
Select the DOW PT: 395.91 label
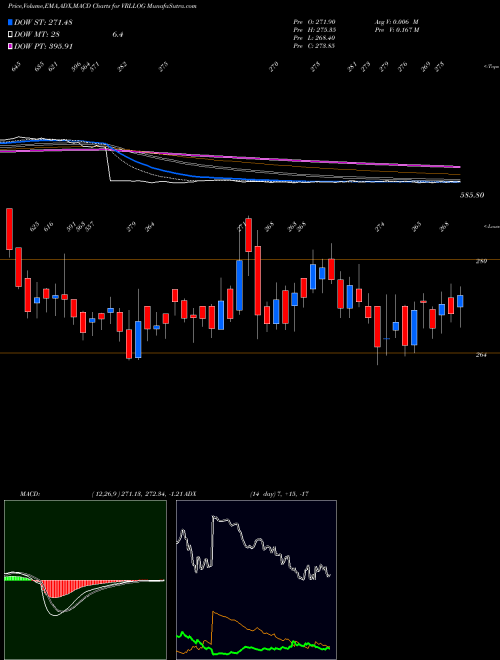[x=44, y=46]
